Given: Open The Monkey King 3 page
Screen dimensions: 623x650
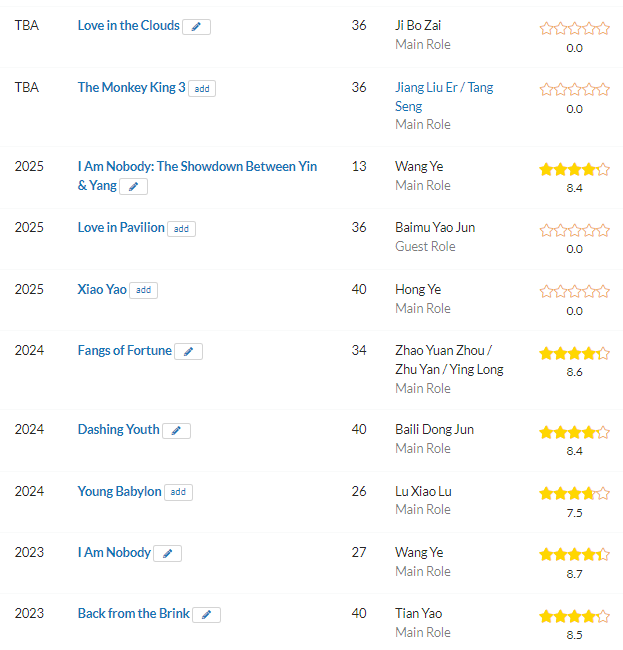Looking at the screenshot, I should point(131,87).
